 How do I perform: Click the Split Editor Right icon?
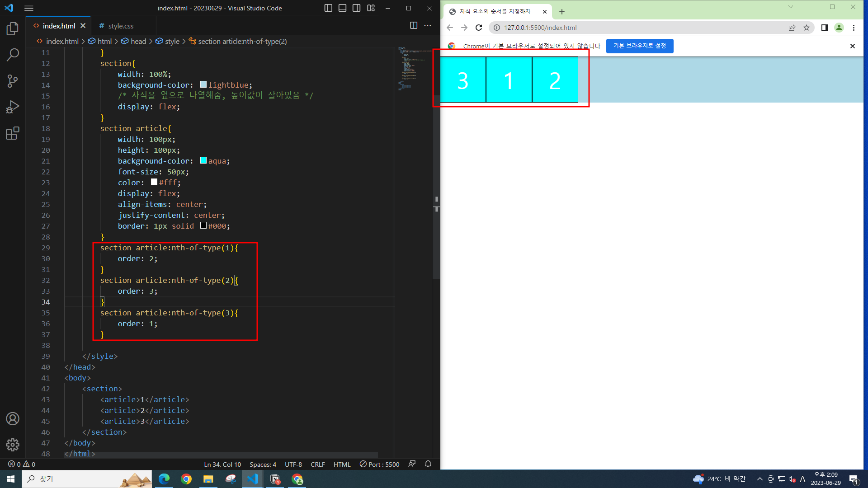point(413,26)
